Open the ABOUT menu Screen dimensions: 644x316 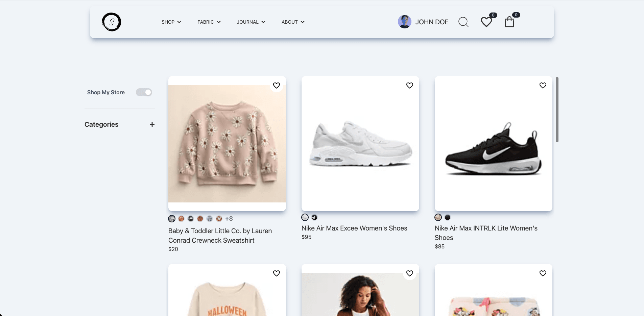pyautogui.click(x=292, y=22)
